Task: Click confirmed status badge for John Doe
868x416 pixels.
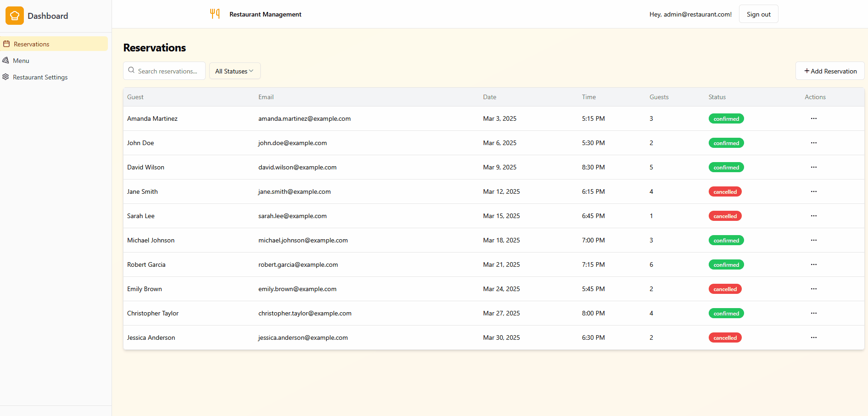Action: click(726, 143)
